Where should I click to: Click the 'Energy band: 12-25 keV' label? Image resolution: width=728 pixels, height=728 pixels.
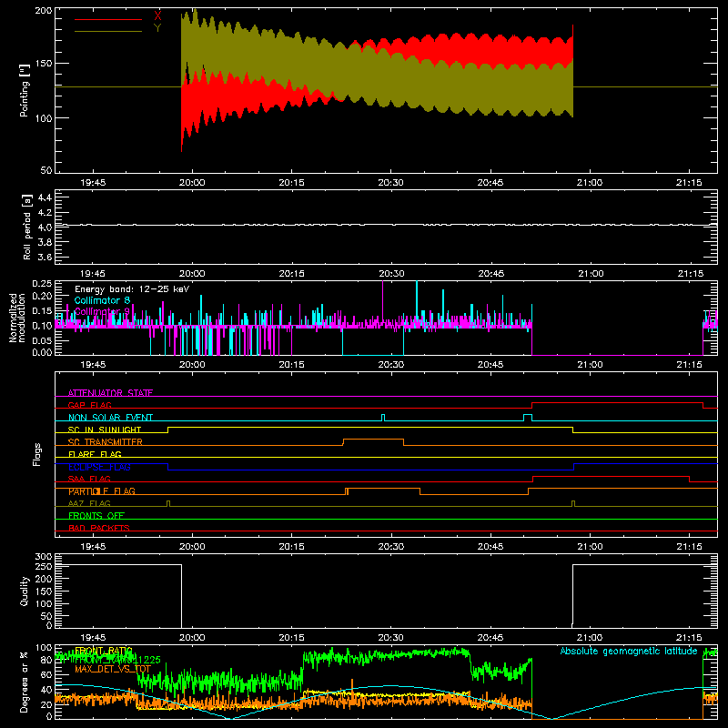[132, 289]
